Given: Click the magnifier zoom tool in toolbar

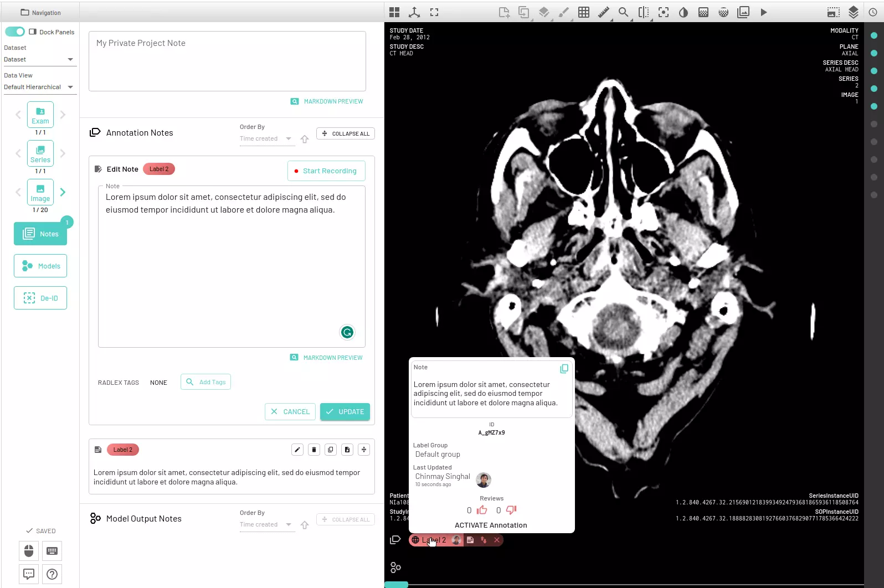Looking at the screenshot, I should coord(623,12).
